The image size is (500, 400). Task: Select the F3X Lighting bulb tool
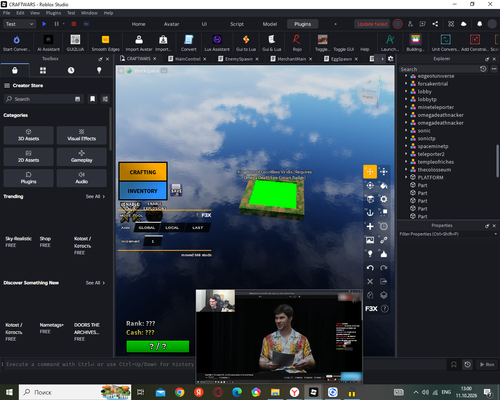[x=370, y=254]
